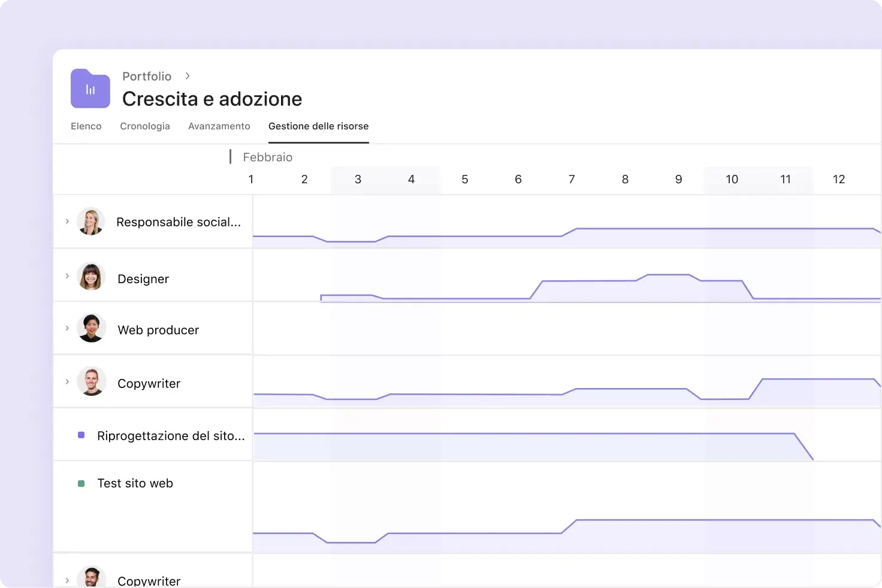The width and height of the screenshot is (882, 588).
Task: Click the green dot beside Test sito web
Action: click(81, 482)
